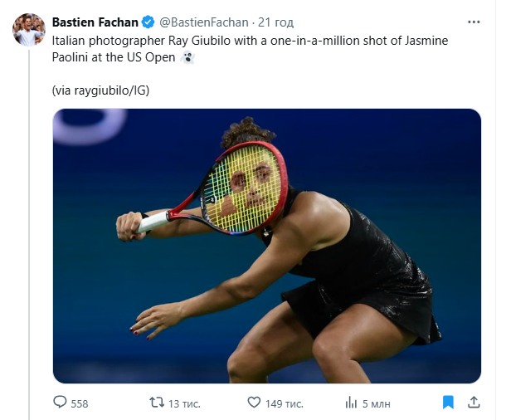Click the reply speech bubble icon
Image resolution: width=506 pixels, height=420 pixels.
[60, 403]
